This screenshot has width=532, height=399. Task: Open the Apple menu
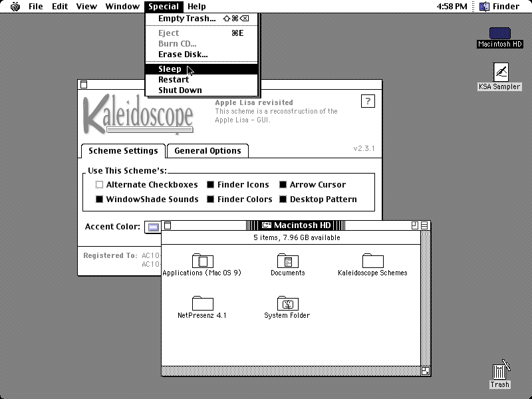[x=15, y=7]
